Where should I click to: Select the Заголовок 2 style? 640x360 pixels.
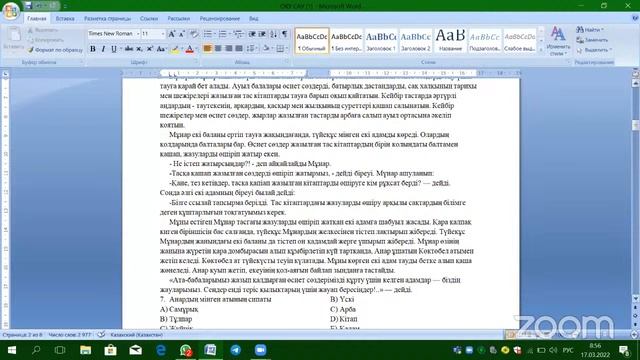(416, 40)
